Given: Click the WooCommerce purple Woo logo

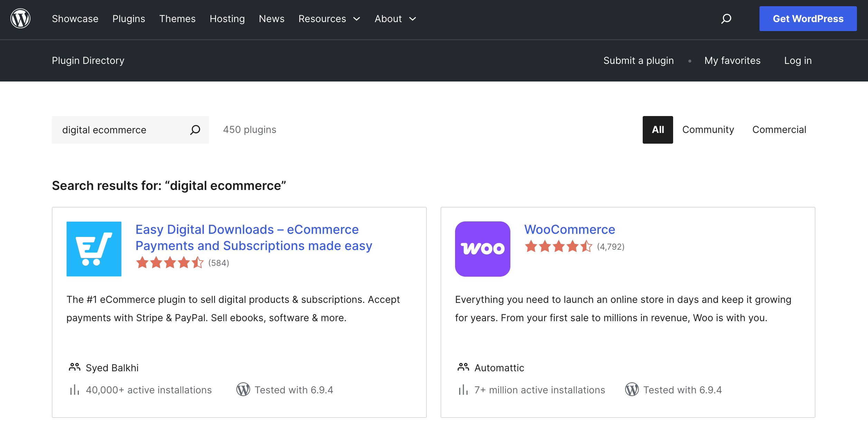Looking at the screenshot, I should pyautogui.click(x=482, y=249).
